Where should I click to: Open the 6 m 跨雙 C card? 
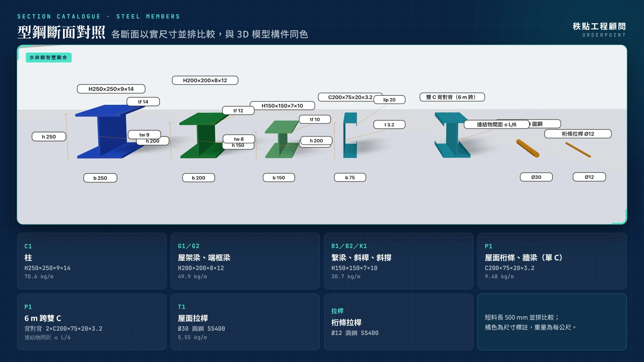(92, 322)
